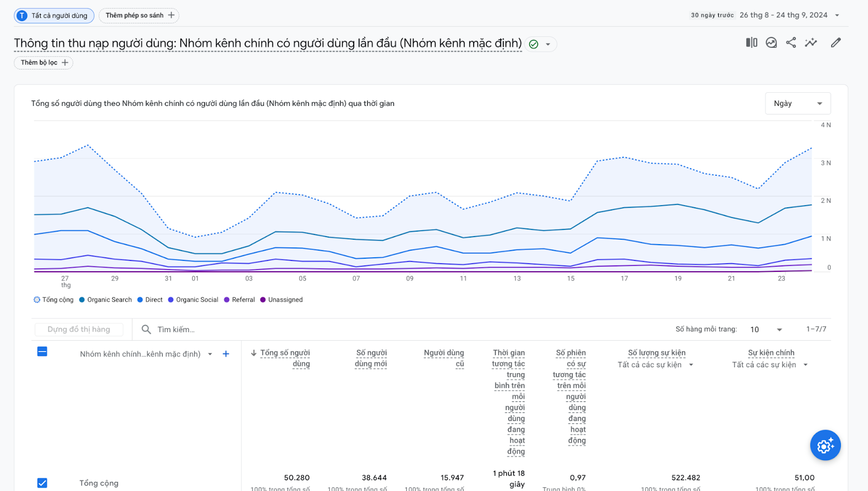This screenshot has height=491, width=868.
Task: Click key events value 51,00
Action: 805,478
